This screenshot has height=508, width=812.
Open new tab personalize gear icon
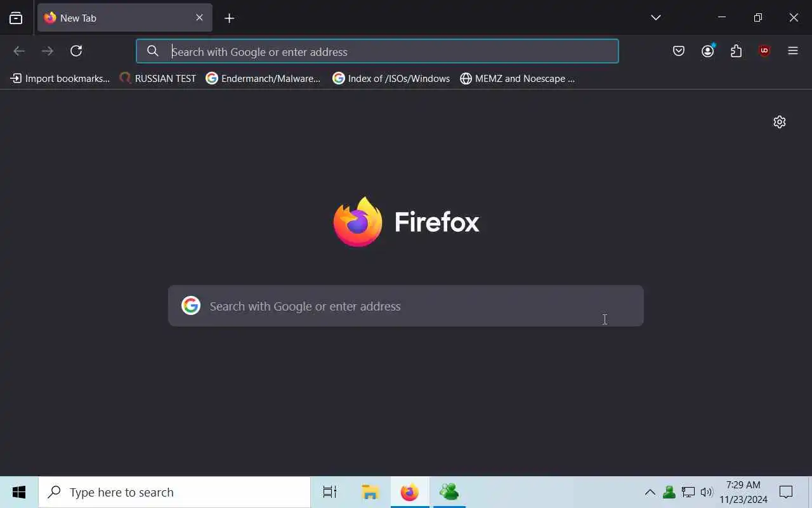780,122
